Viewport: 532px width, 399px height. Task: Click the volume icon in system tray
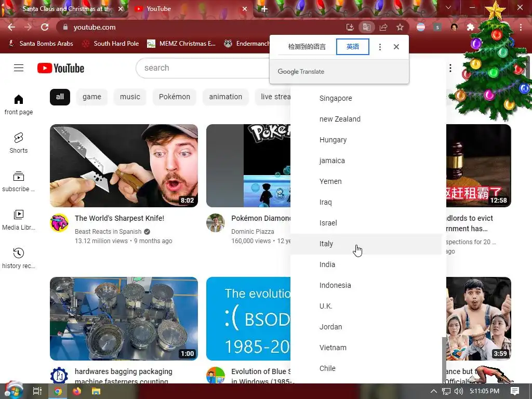[458, 391]
